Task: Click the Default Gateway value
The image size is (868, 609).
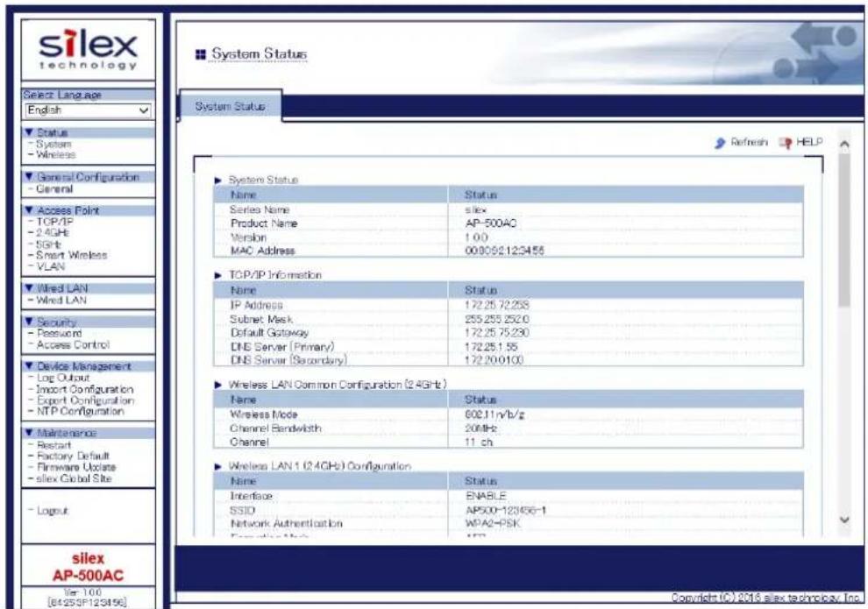Action: (x=496, y=332)
